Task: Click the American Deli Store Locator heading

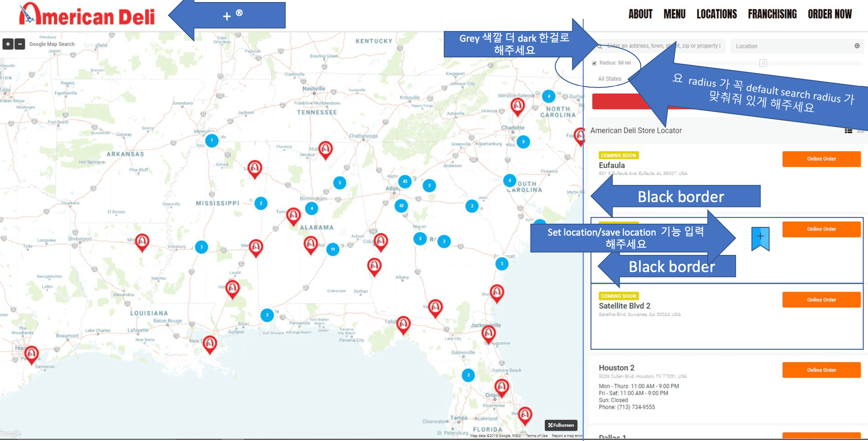Action: (636, 130)
